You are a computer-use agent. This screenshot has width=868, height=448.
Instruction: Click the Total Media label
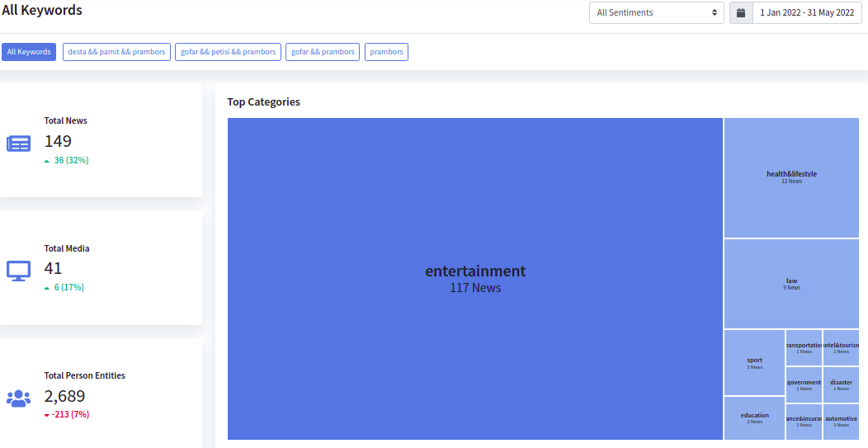(x=67, y=248)
